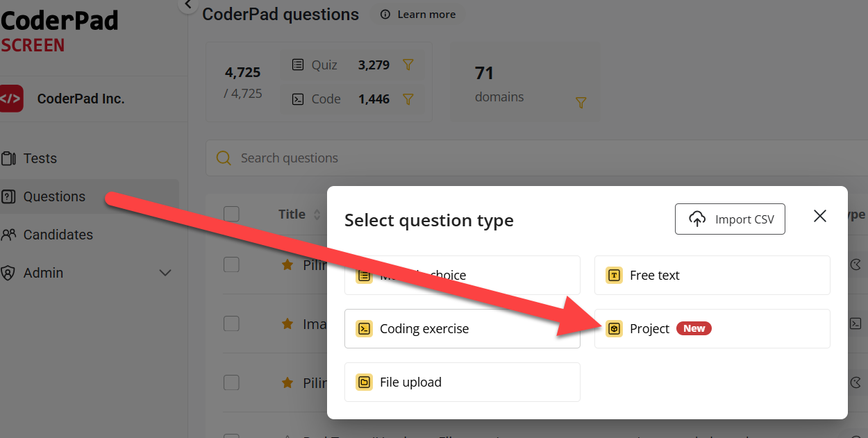Click the Import CSV button
The image size is (868, 438).
tap(730, 219)
